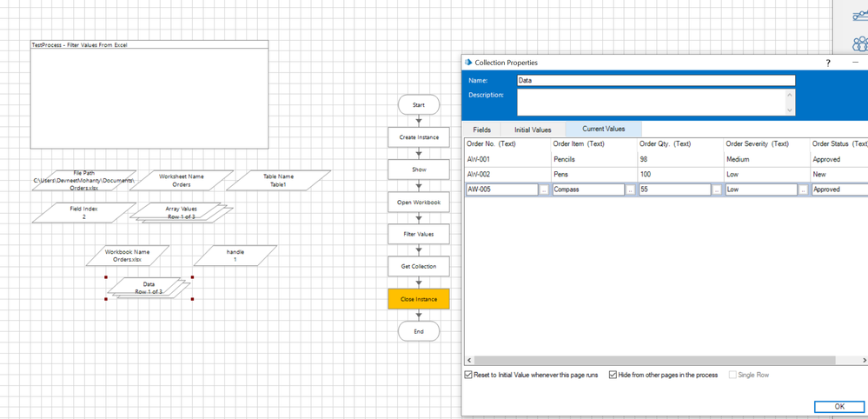Open the ellipsis editor beside AW-005

click(544, 190)
